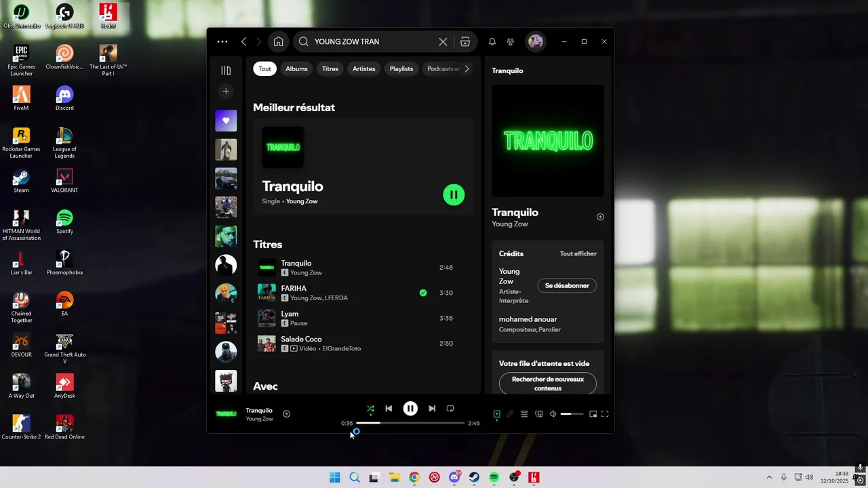Screen dimensions: 868x488
Task: Select the Salade Coco track row title
Action: [301, 339]
